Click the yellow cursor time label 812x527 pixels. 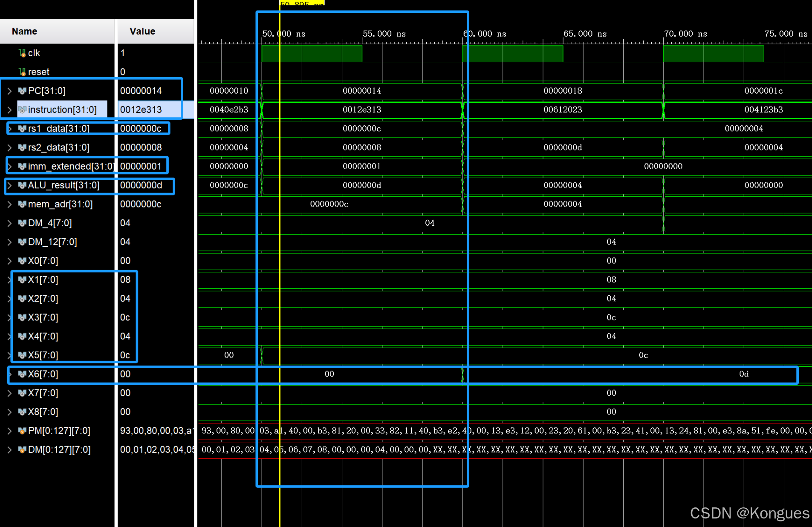pos(302,3)
